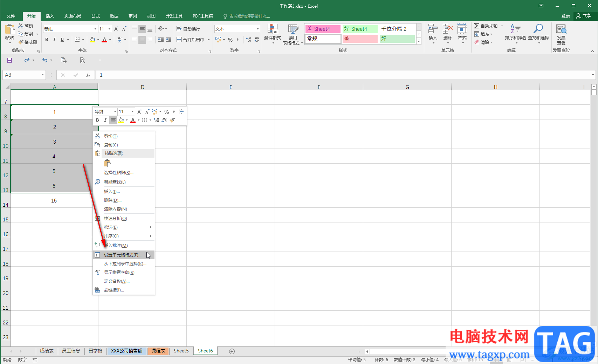Image resolution: width=598 pixels, height=364 pixels.
Task: Toggle Italic in the mini toolbar
Action: [105, 120]
